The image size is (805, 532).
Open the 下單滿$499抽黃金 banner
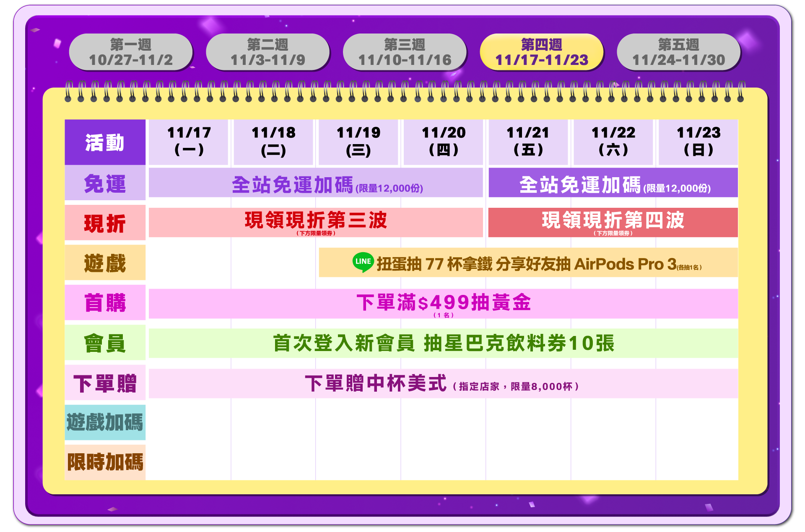(x=443, y=303)
